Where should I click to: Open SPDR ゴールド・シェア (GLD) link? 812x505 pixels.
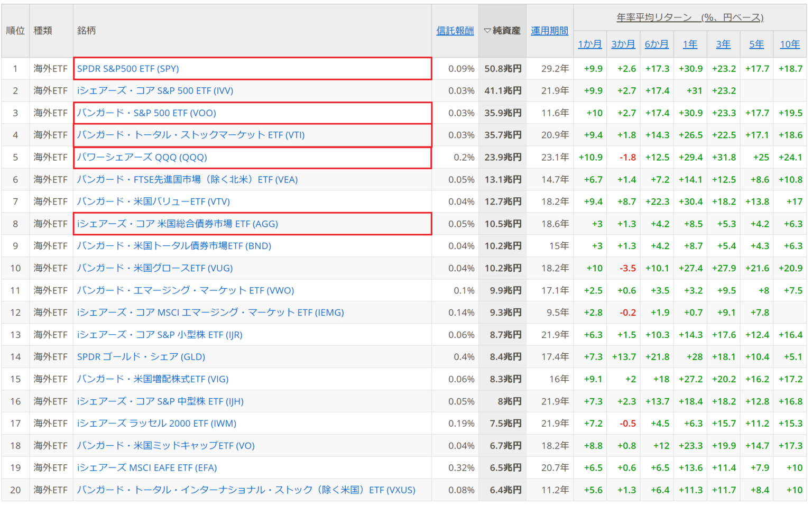pos(141,357)
